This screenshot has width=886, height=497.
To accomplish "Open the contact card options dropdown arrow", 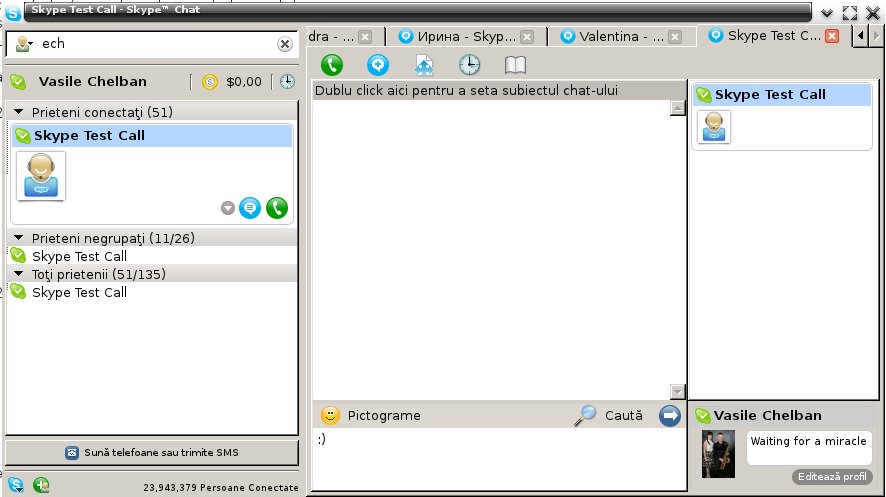I will (227, 208).
